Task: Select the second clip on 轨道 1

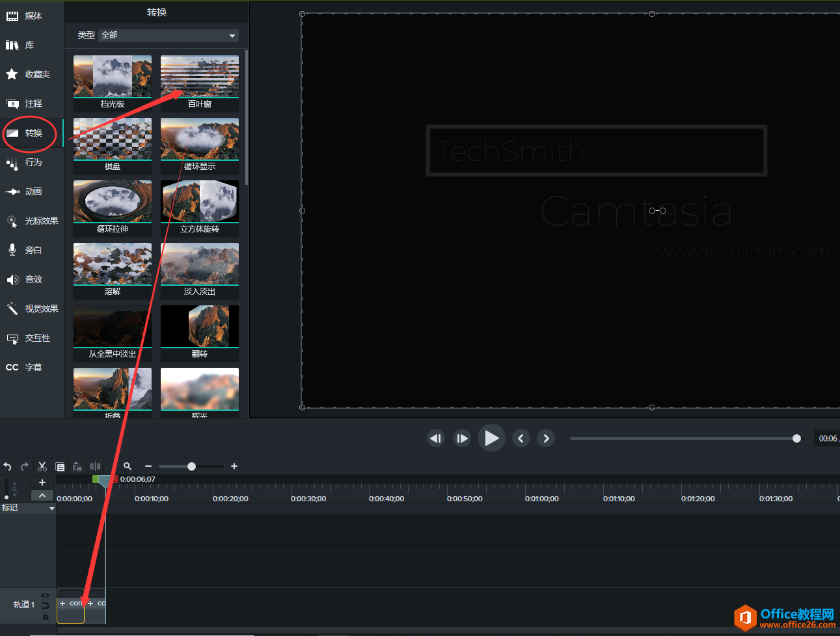Action: point(95,606)
